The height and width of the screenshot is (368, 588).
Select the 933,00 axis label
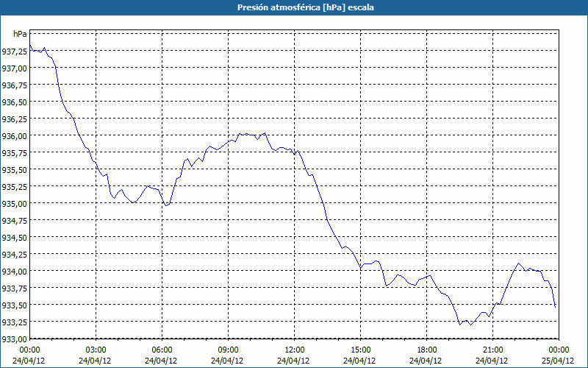click(15, 339)
